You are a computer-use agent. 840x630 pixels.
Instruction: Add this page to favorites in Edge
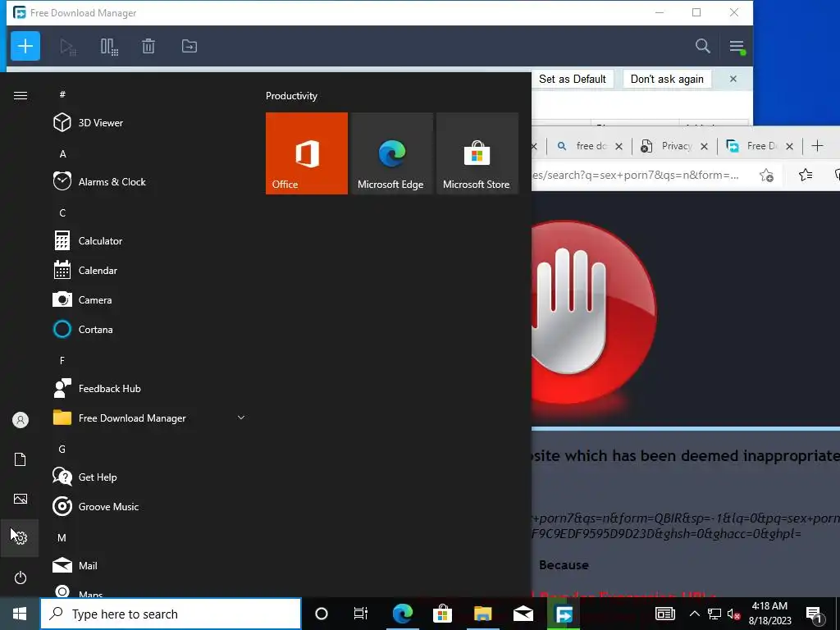tap(767, 176)
